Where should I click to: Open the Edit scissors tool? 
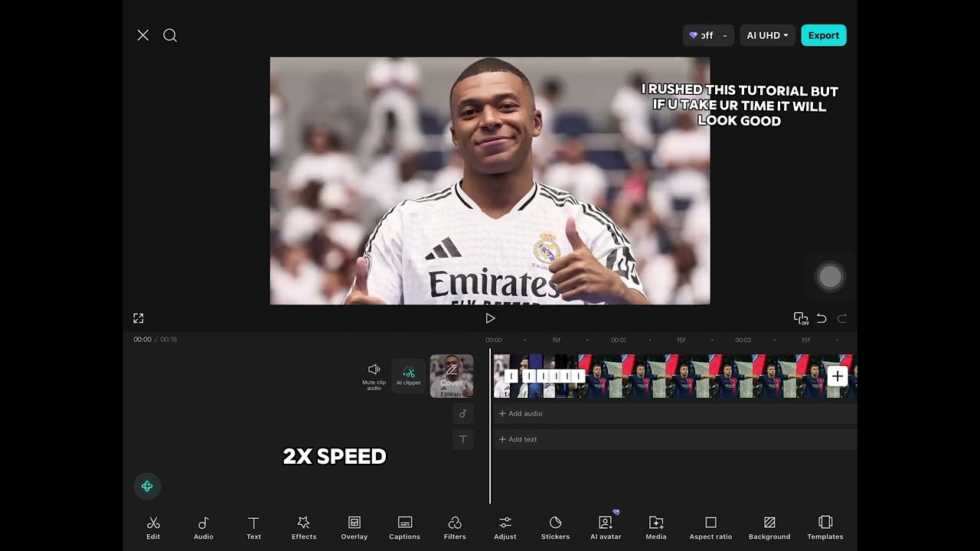153,528
